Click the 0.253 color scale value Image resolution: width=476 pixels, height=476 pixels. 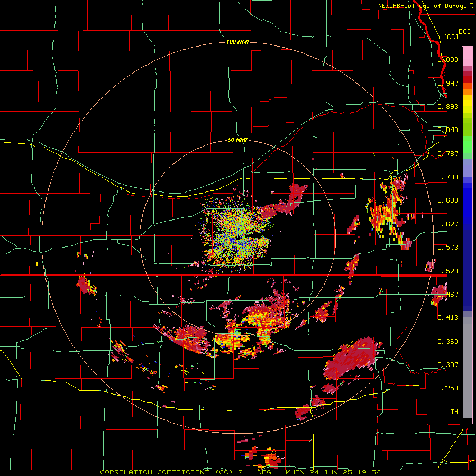point(448,388)
